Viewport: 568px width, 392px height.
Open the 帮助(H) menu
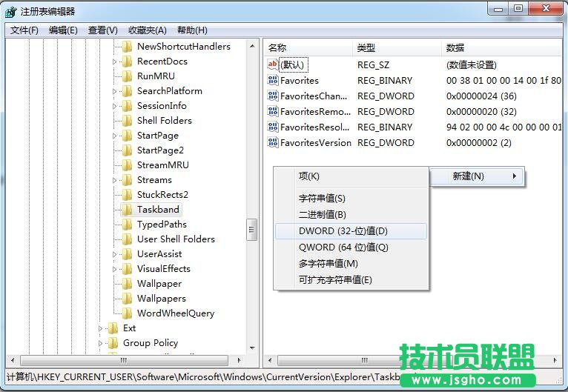pos(192,30)
